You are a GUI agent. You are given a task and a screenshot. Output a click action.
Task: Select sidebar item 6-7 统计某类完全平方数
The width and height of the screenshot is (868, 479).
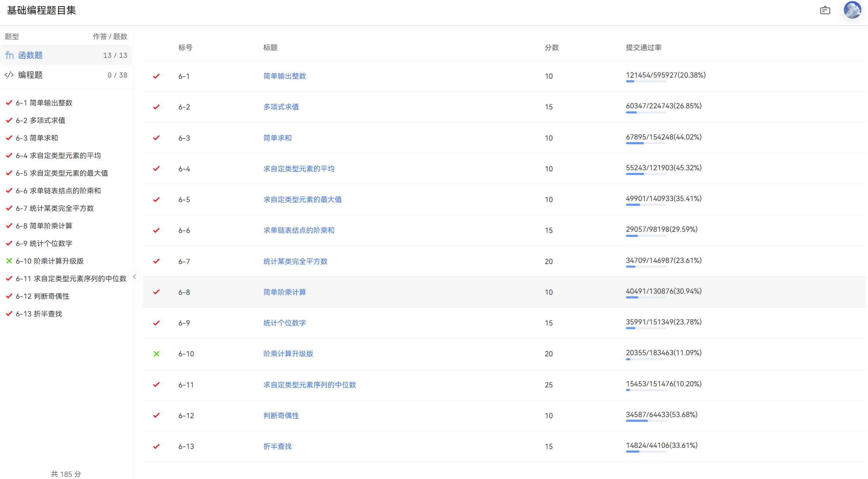[55, 208]
